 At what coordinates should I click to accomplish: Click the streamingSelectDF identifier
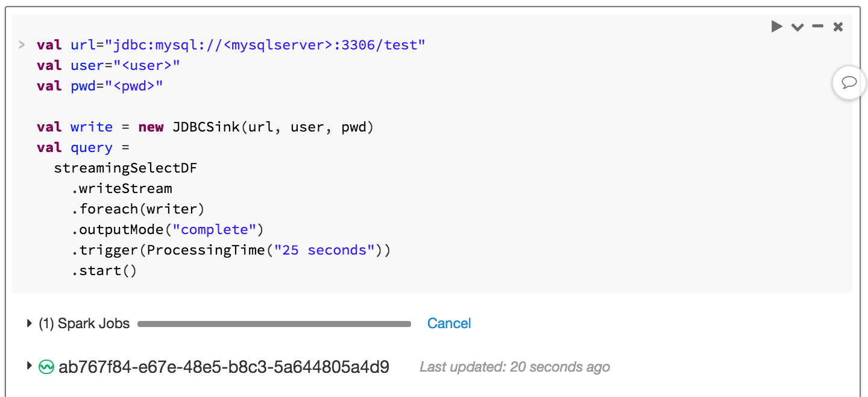click(125, 168)
